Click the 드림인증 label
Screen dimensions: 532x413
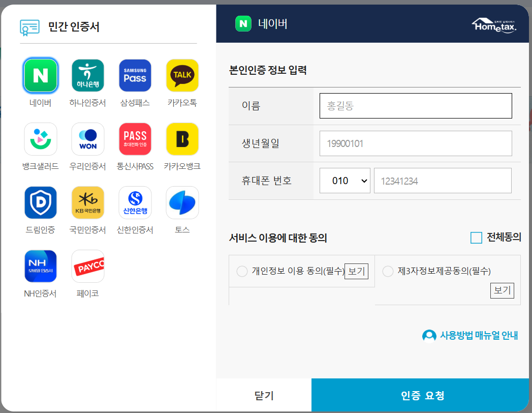click(x=40, y=230)
